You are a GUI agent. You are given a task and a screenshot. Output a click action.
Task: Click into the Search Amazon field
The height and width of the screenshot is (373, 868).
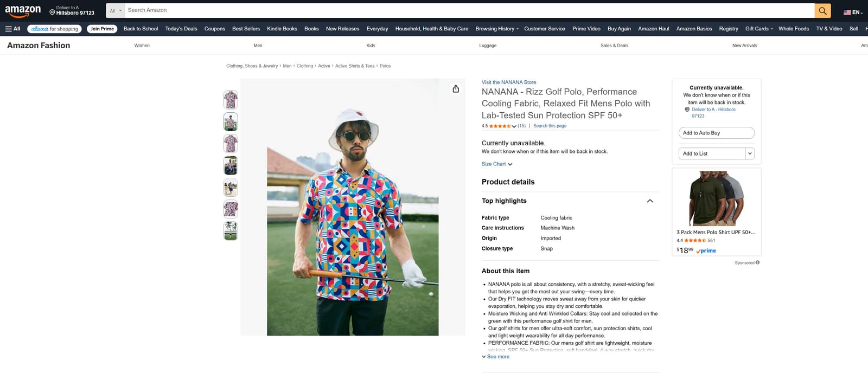point(469,10)
